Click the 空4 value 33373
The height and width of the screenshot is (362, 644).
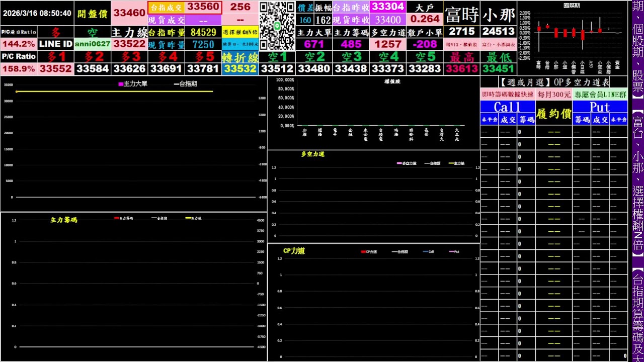pos(388,69)
